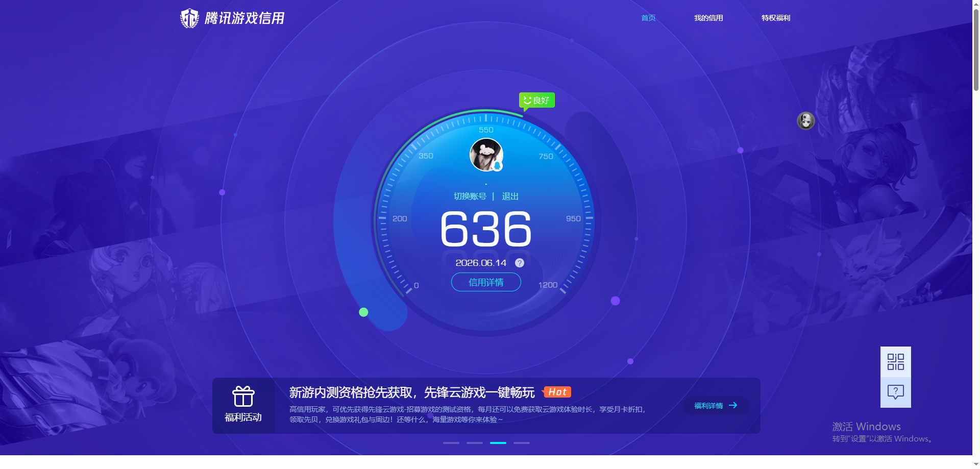Click the floating round avatar at right
The image size is (980, 469).
pos(806,121)
